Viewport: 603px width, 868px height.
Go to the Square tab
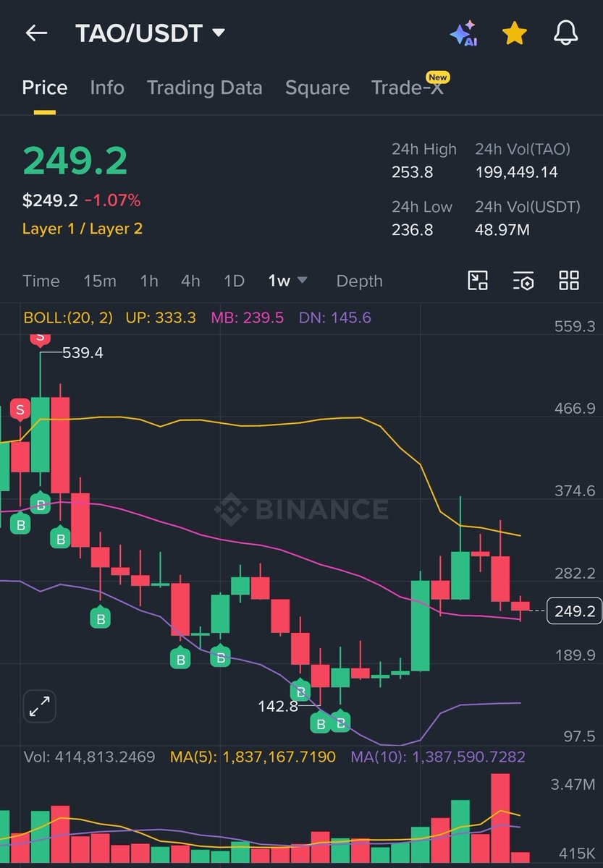(317, 88)
